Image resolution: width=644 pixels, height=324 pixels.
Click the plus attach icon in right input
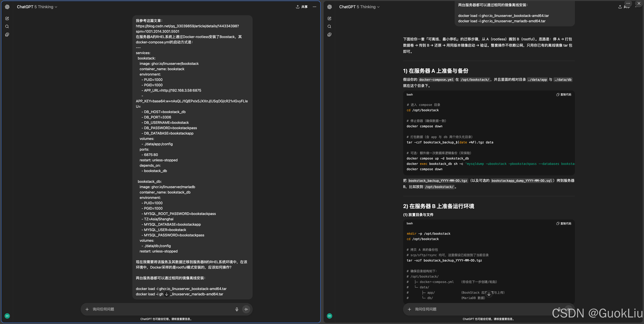tap(409, 309)
